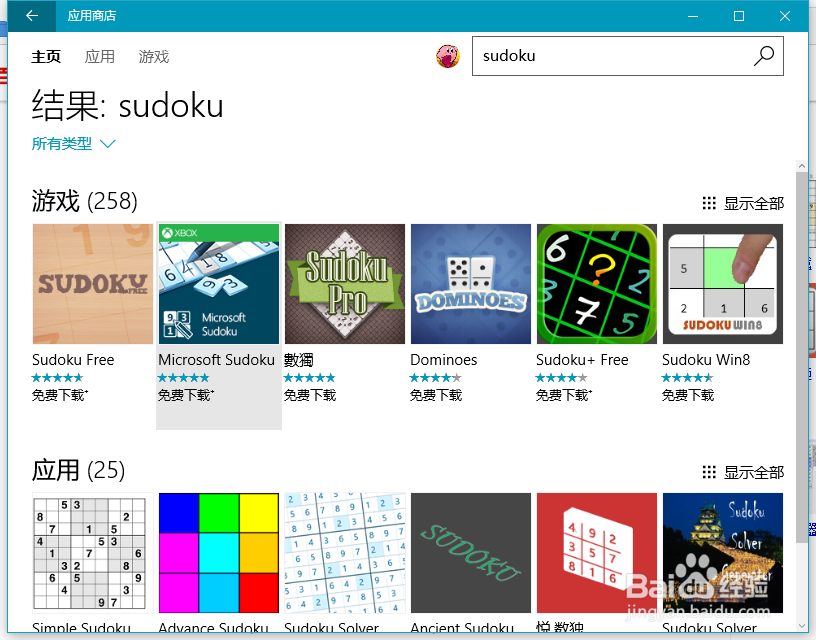Switch to the 主页 tab
816x640 pixels.
46,56
